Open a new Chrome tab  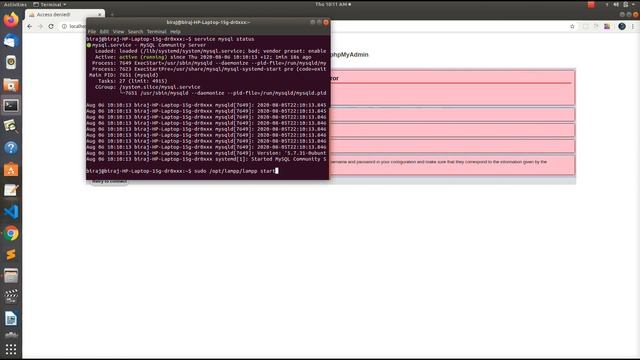click(x=112, y=14)
